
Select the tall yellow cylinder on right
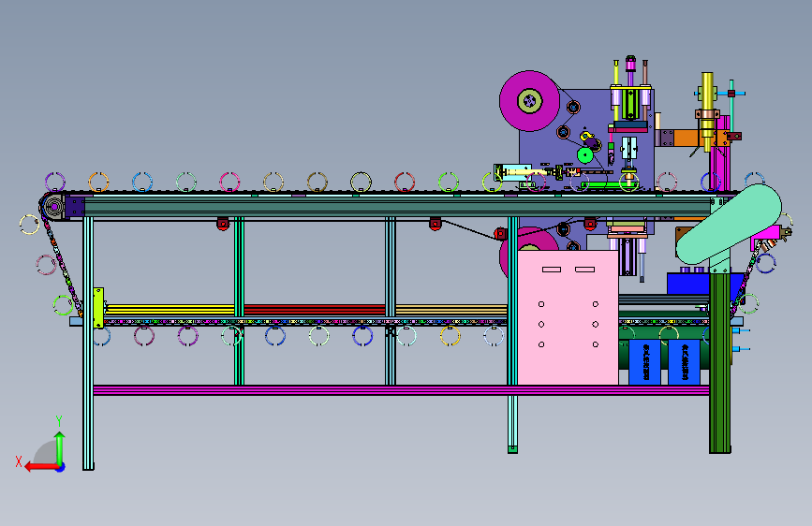[707, 111]
